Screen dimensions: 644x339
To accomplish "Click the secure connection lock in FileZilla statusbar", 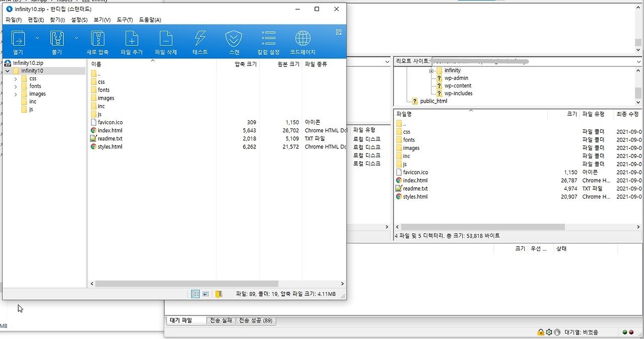I will click(x=540, y=332).
